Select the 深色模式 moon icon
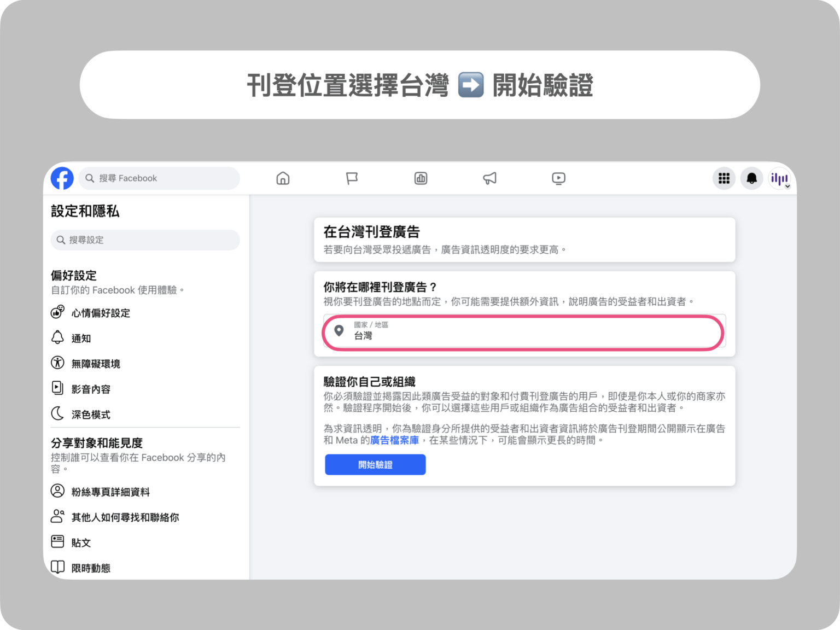 click(57, 414)
